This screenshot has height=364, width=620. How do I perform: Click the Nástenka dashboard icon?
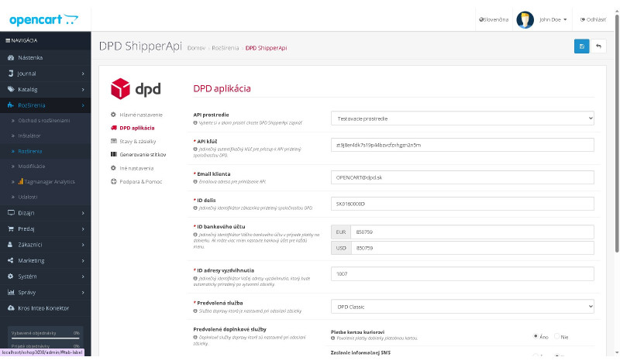pos(11,58)
